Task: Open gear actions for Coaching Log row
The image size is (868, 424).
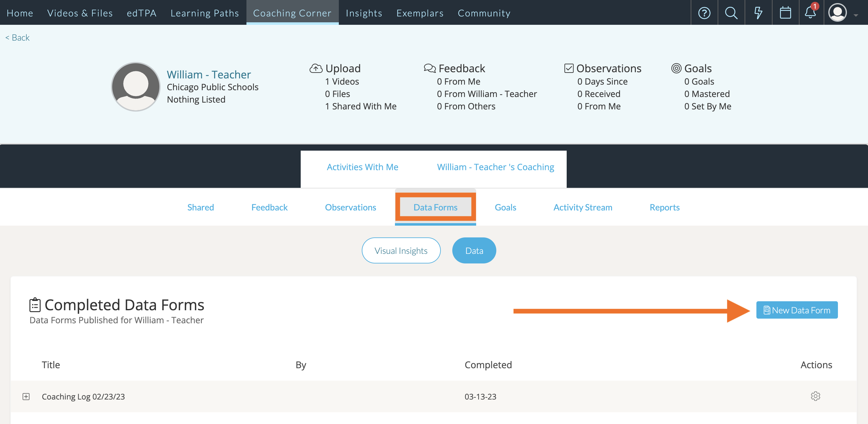Action: [x=815, y=396]
